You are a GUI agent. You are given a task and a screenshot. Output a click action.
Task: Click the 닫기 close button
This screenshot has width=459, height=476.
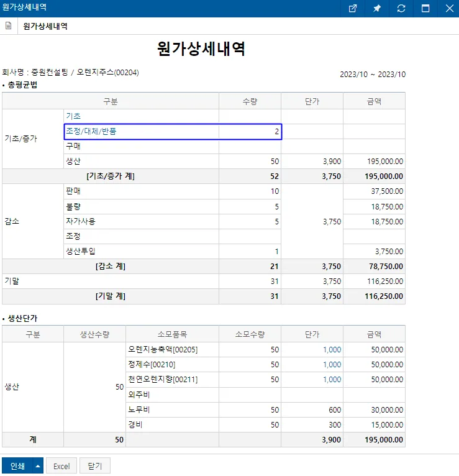(94, 466)
